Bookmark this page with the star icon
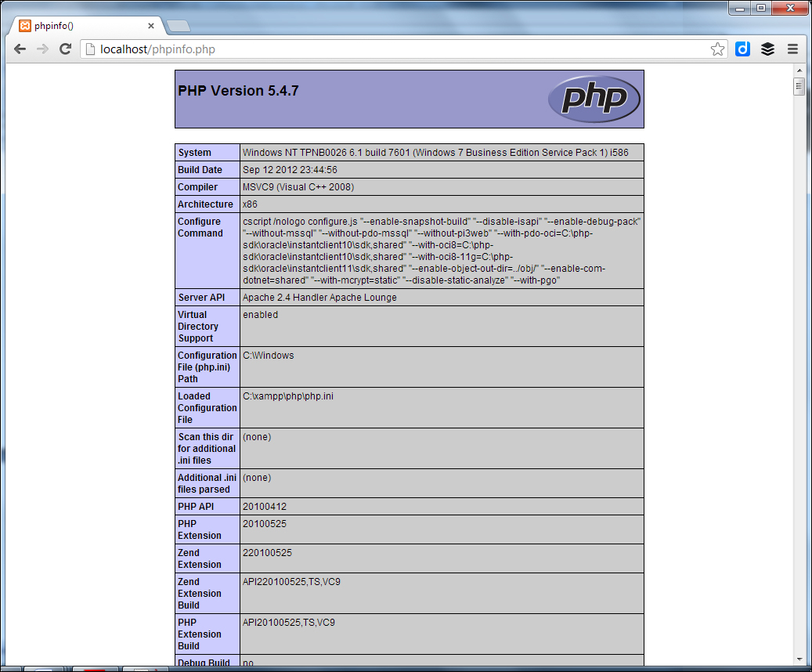Viewport: 812px width, 672px height. click(x=717, y=49)
